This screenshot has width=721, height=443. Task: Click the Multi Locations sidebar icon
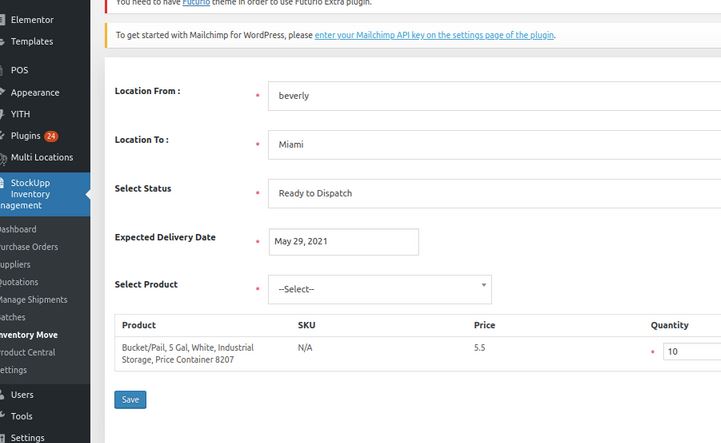point(3,159)
